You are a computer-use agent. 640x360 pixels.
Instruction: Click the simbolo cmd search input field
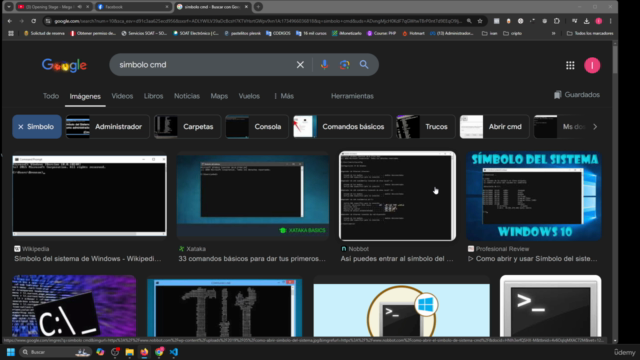[204, 64]
